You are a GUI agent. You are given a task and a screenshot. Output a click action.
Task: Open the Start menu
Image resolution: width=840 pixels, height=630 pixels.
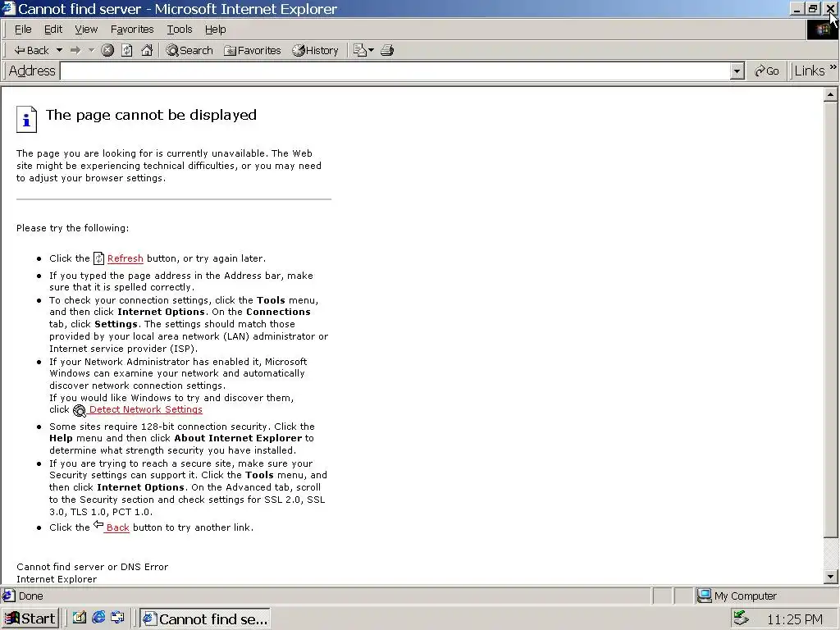click(30, 619)
